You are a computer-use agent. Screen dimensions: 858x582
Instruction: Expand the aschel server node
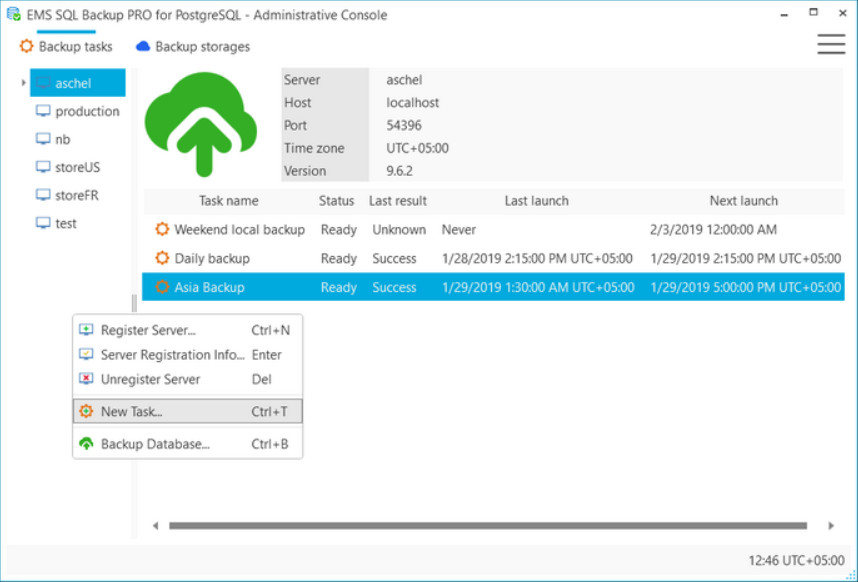tap(23, 83)
